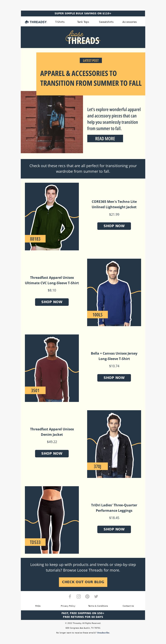The image size is (166, 644).
Task: Click the READ MORE button
Action: pyautogui.click(x=105, y=138)
